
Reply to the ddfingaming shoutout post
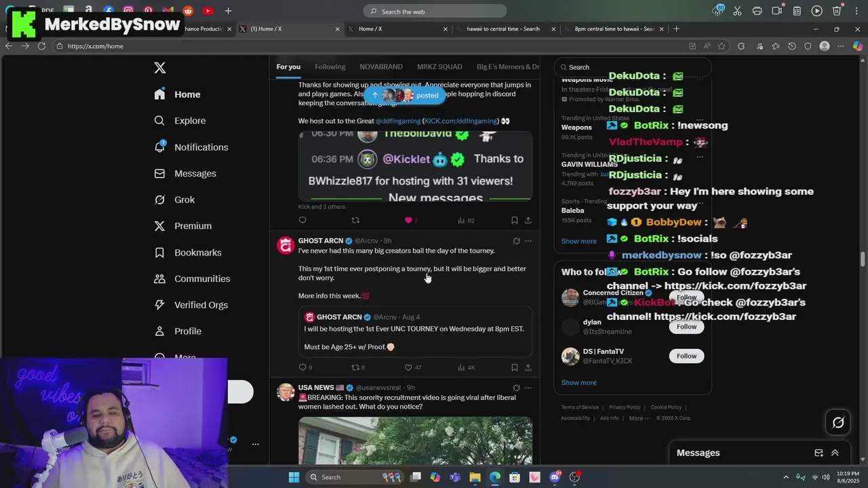(x=302, y=220)
